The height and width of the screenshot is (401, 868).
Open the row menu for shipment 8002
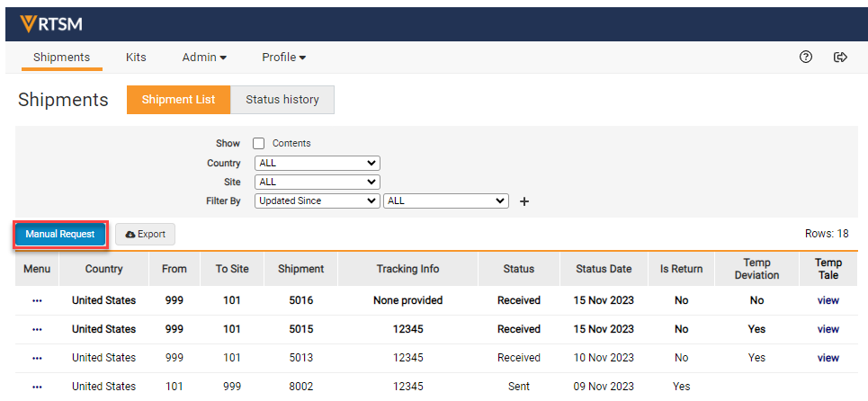pos(37,387)
